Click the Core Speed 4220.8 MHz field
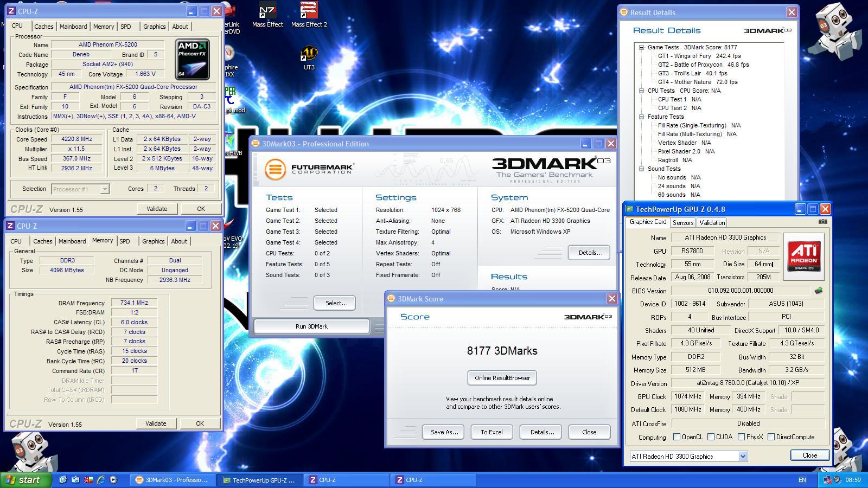Image resolution: width=868 pixels, height=488 pixels. (76, 139)
